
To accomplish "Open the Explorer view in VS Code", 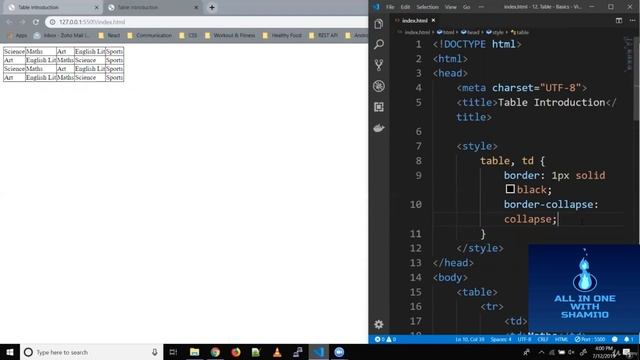I will (379, 24).
